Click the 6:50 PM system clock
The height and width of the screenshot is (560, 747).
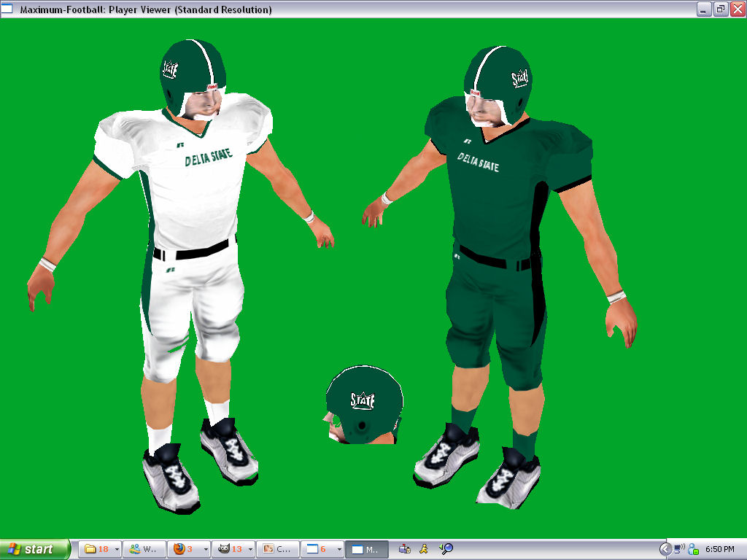coord(720,549)
